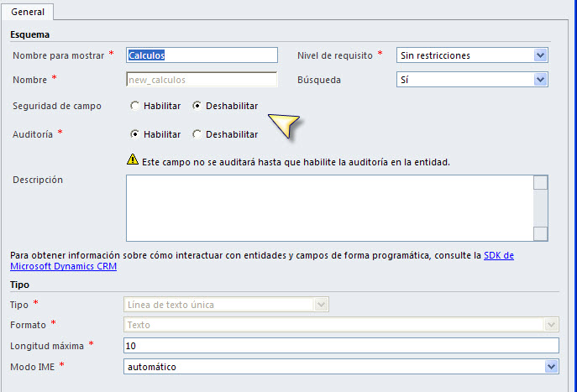Click the Formato label
The image size is (577, 392).
click(28, 325)
